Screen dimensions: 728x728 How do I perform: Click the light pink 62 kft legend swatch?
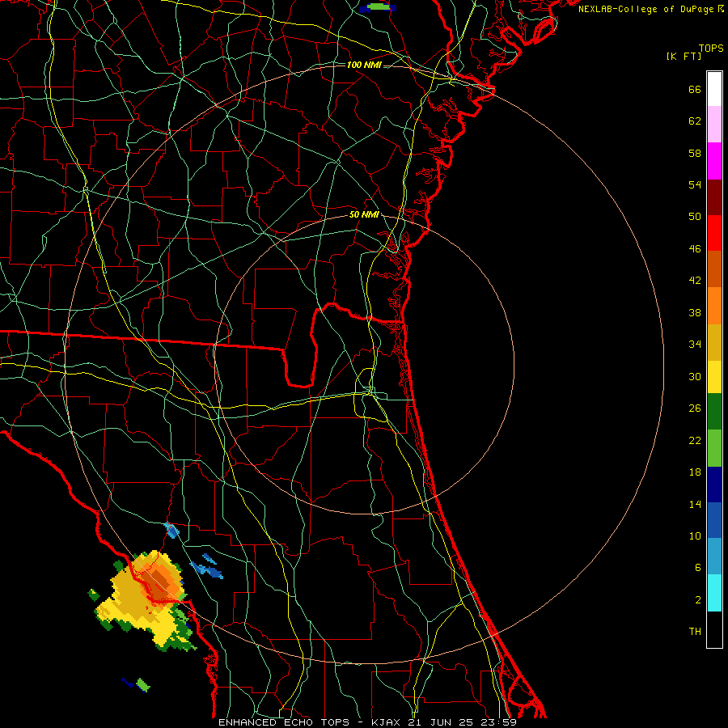click(714, 125)
